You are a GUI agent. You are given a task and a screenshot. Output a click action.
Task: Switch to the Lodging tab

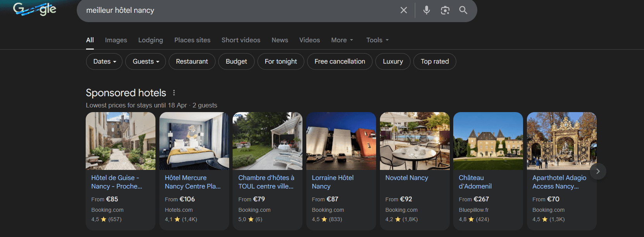pyautogui.click(x=150, y=40)
